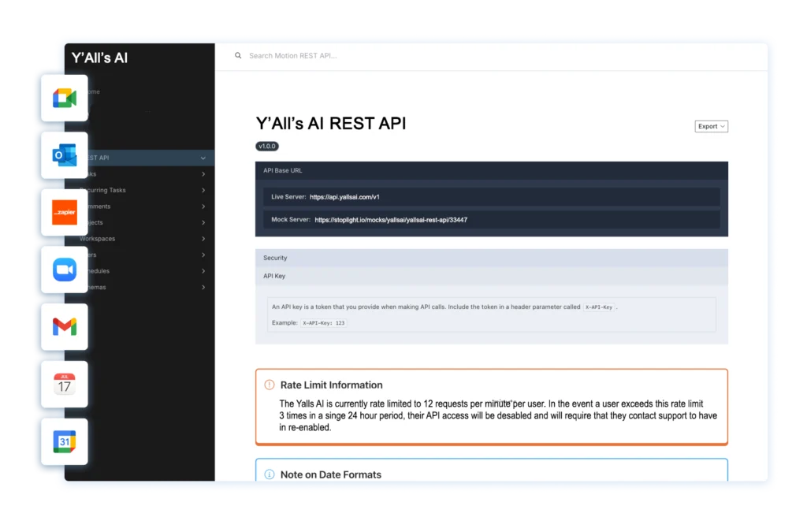807x532 pixels.
Task: Click the v1.0.0 version badge
Action: pyautogui.click(x=268, y=146)
